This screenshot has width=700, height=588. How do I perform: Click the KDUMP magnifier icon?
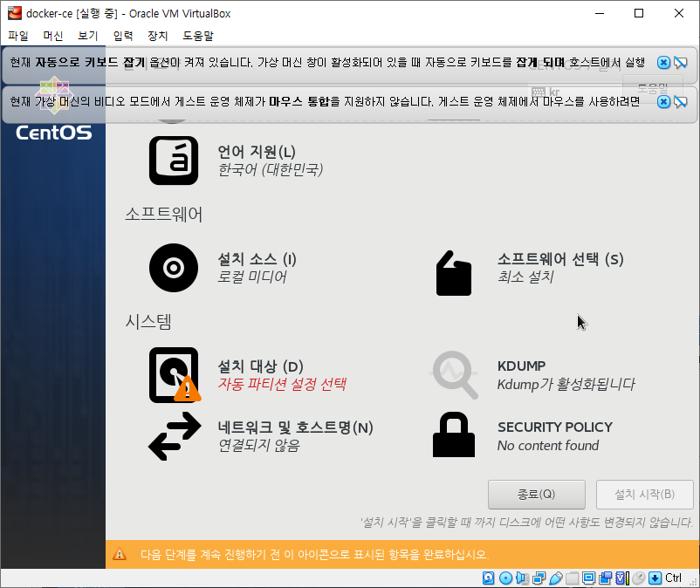click(x=455, y=375)
